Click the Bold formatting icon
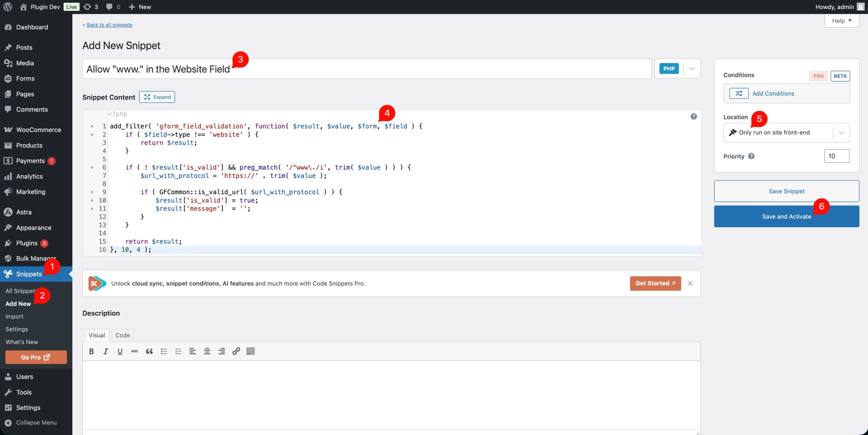Viewport: 868px width, 435px height. (91, 351)
